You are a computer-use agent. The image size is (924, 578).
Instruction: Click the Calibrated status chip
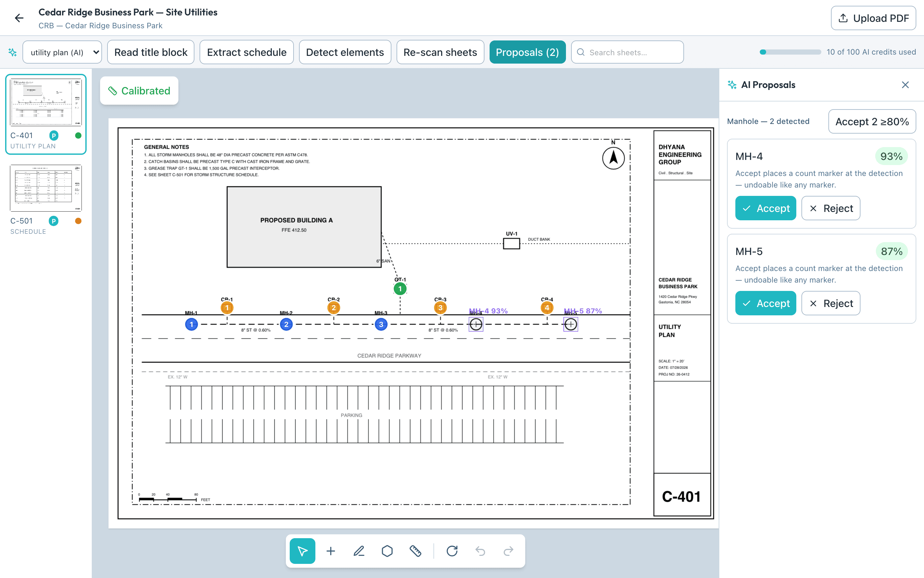(x=139, y=91)
